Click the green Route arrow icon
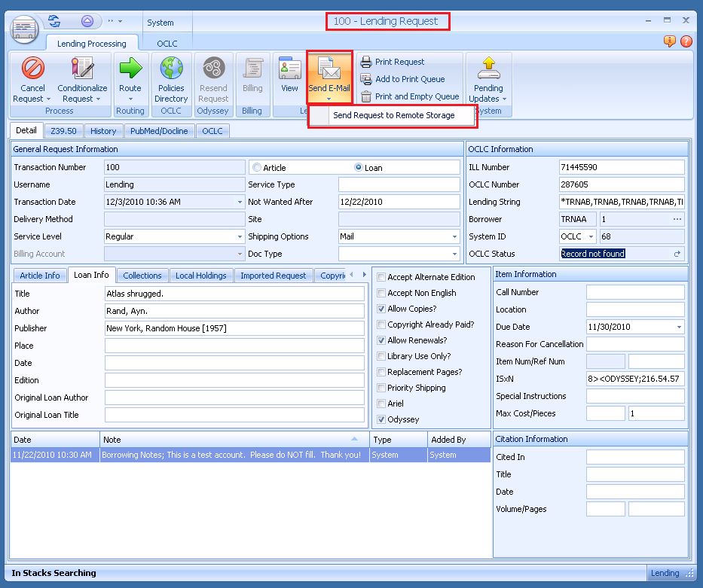The width and height of the screenshot is (703, 588). [x=130, y=69]
